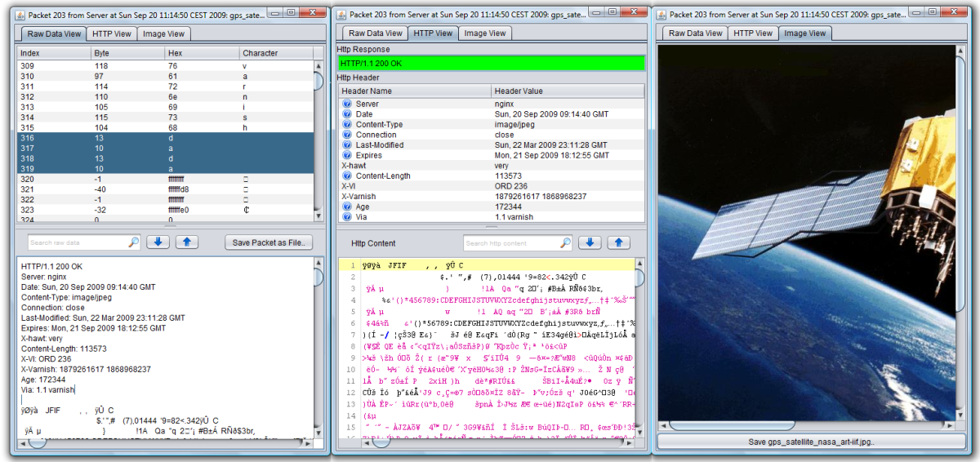Open Image View tab in the HTTP header window
The image size is (980, 462).
click(x=484, y=33)
